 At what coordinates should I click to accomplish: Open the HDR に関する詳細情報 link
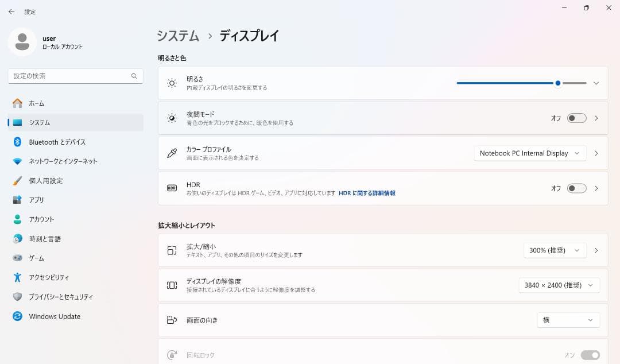pos(367,193)
